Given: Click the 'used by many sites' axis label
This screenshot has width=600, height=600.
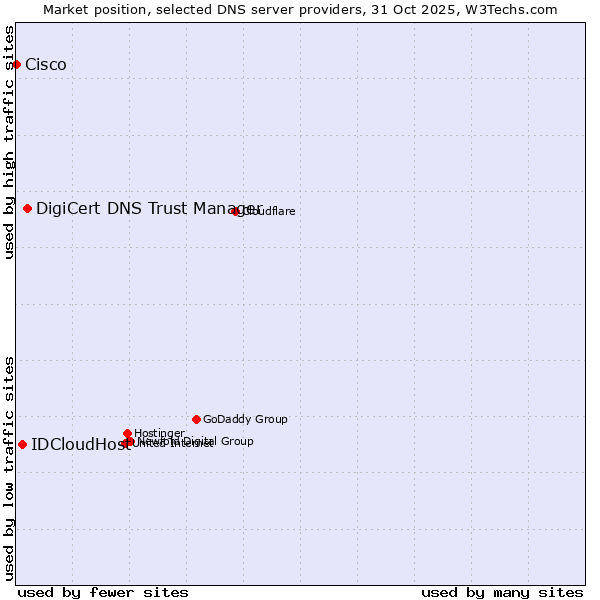Looking at the screenshot, I should (502, 592).
